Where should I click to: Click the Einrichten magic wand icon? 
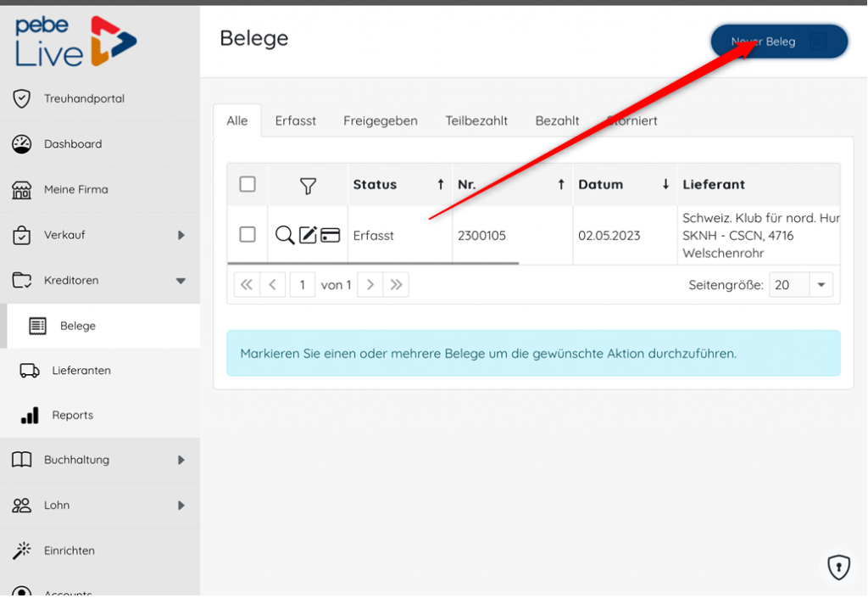tap(21, 550)
